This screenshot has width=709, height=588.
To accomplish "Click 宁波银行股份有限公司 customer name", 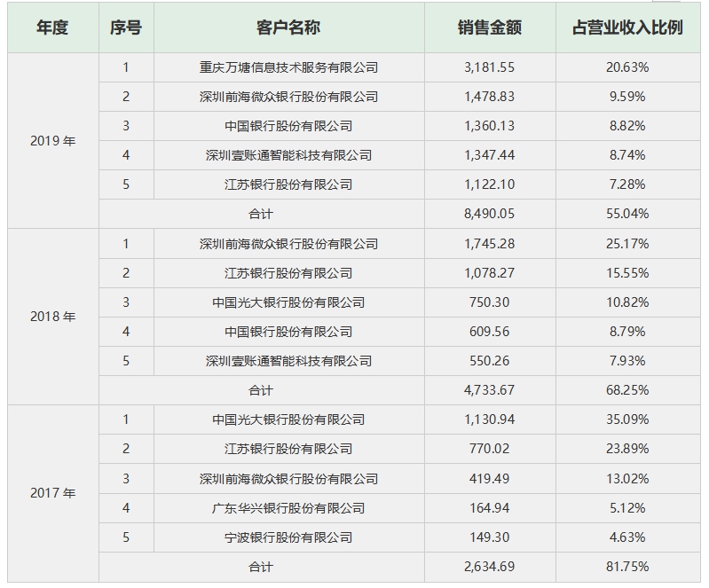I will pyautogui.click(x=288, y=537).
